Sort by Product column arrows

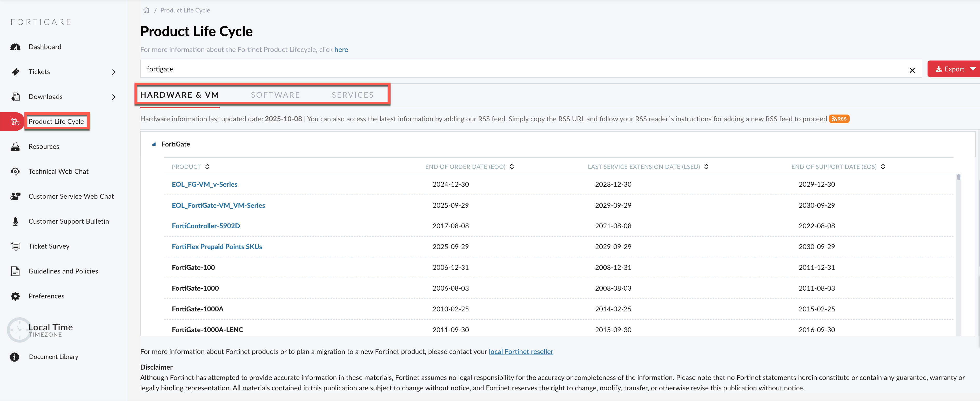pos(207,167)
